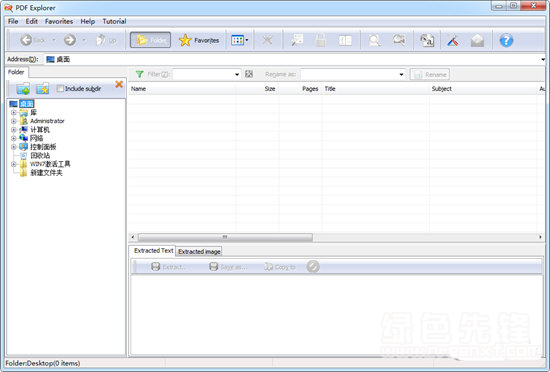The width and height of the screenshot is (550, 372).
Task: Click the greyed delete X toolbar icon
Action: click(267, 40)
